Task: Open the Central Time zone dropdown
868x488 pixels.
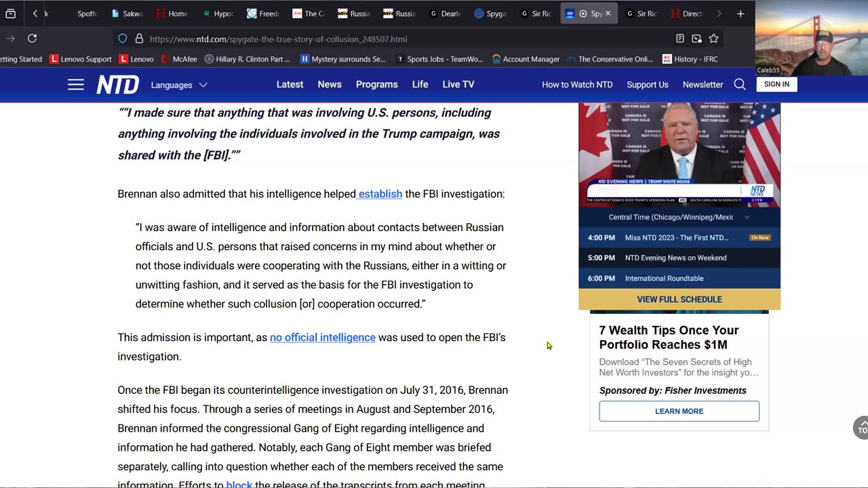Action: coord(679,217)
